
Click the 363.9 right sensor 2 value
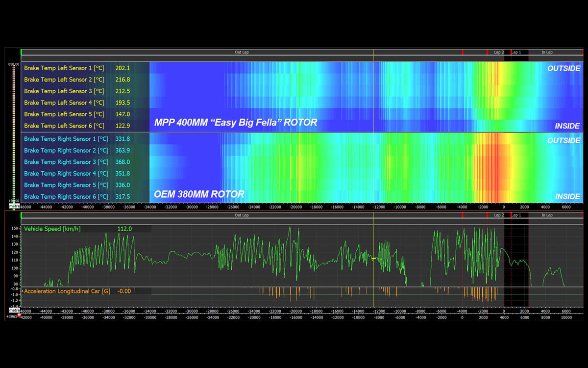122,150
